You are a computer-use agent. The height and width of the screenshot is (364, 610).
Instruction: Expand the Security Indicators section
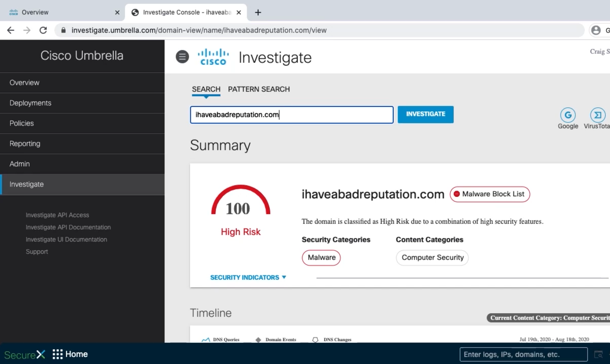click(248, 277)
